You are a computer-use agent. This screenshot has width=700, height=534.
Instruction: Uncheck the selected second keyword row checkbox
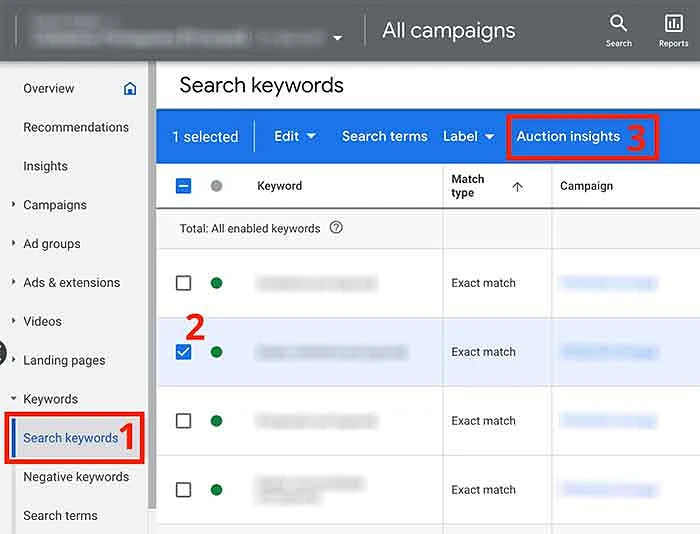point(183,352)
